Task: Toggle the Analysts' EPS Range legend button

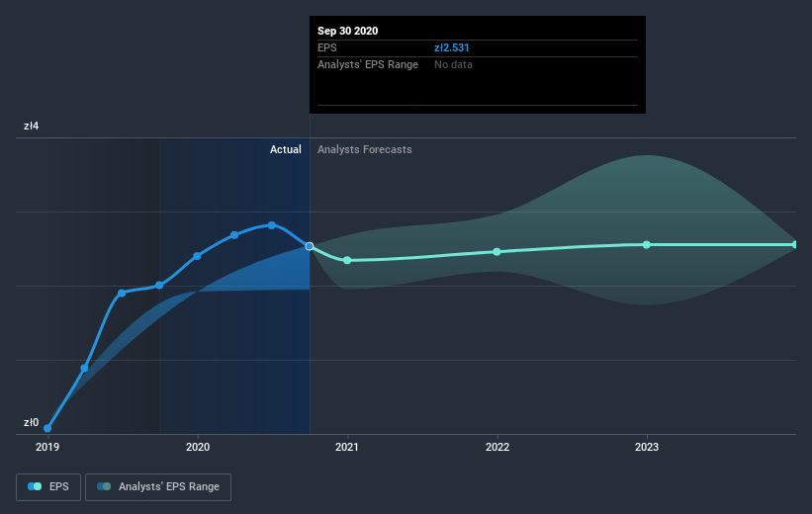Action: click(x=158, y=486)
